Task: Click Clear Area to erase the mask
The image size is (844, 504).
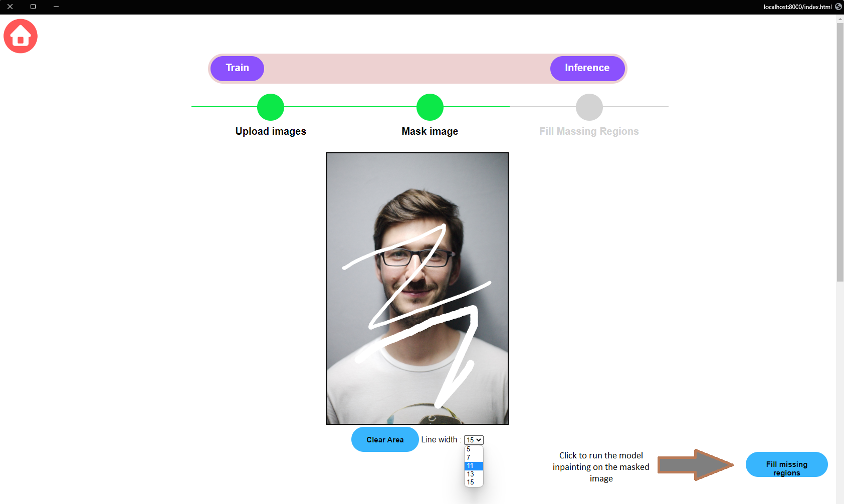Action: coord(384,439)
